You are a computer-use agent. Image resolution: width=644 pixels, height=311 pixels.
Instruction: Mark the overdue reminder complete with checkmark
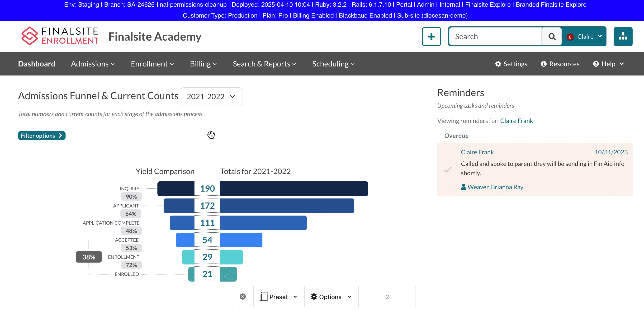(447, 170)
